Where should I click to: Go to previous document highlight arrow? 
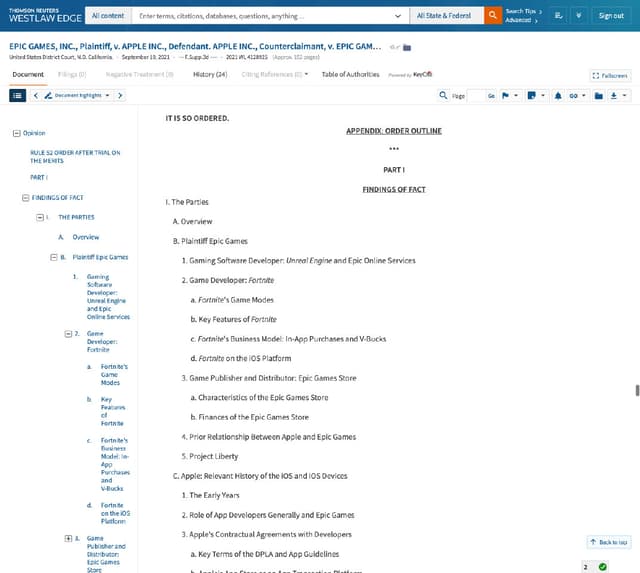point(36,95)
